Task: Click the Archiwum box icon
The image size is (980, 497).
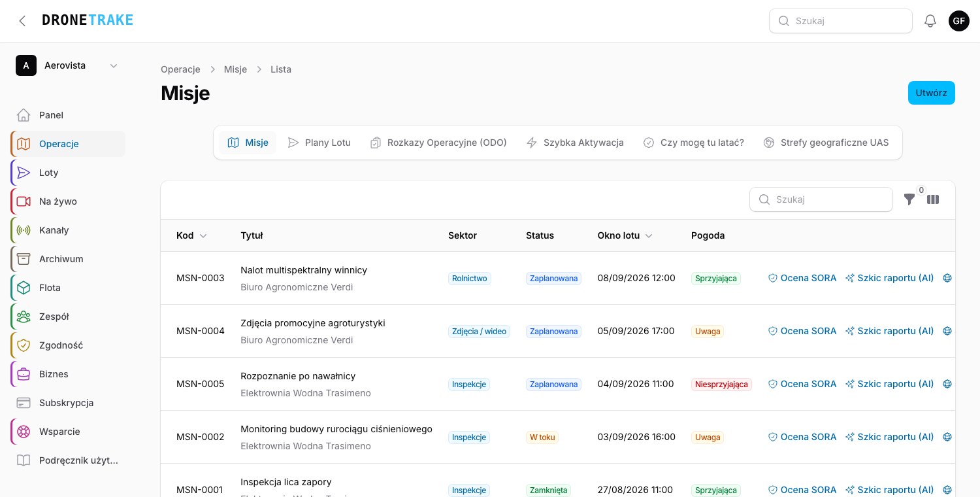Action: (x=24, y=259)
